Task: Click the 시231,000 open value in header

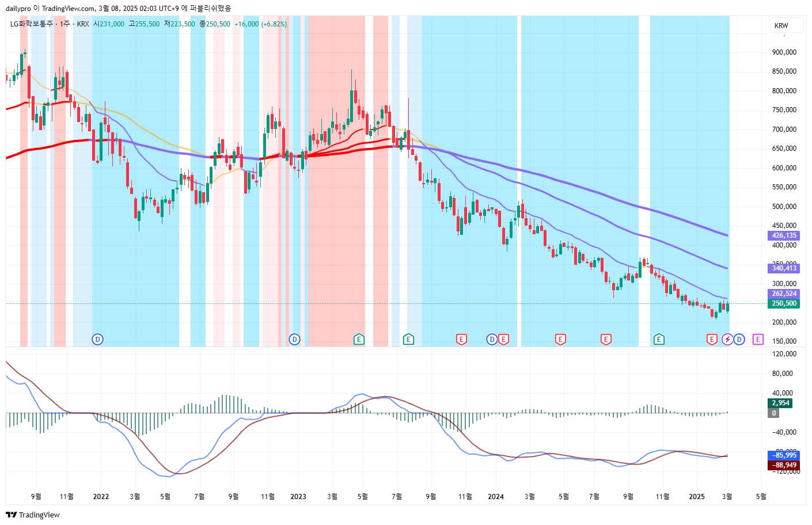Action: (x=109, y=24)
